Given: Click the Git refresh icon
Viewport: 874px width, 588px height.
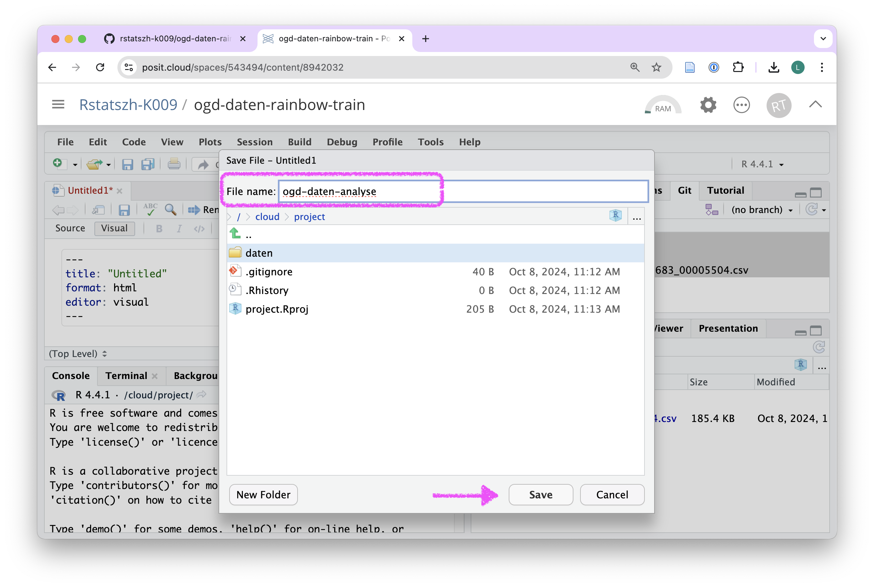Looking at the screenshot, I should 812,209.
